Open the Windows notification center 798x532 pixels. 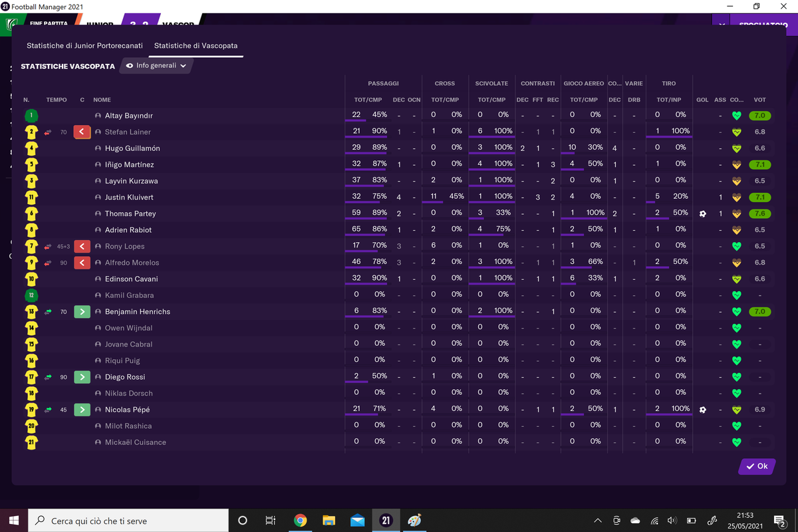pos(781,521)
